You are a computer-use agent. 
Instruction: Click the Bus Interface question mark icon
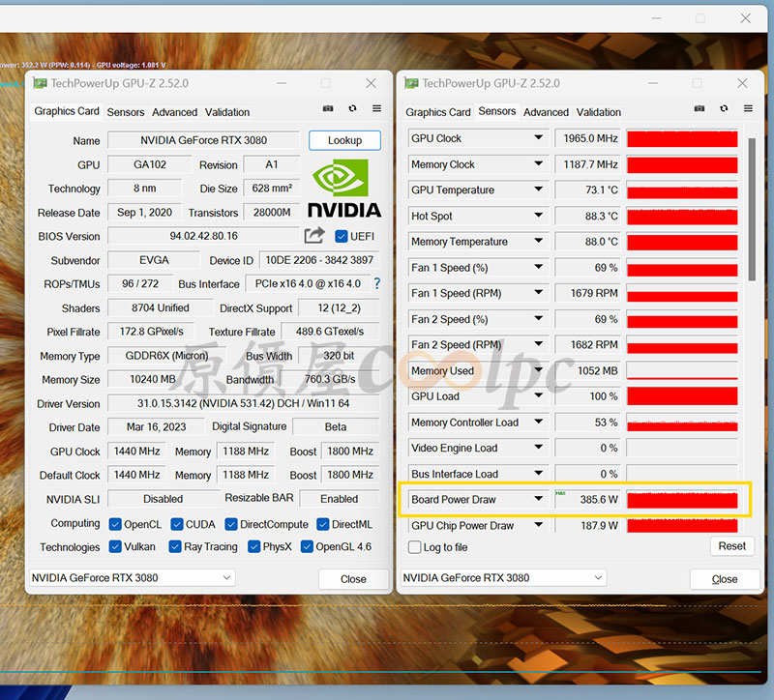click(x=377, y=283)
